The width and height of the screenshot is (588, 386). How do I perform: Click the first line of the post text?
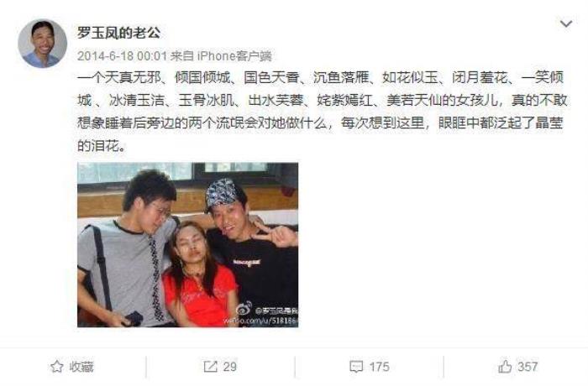320,77
